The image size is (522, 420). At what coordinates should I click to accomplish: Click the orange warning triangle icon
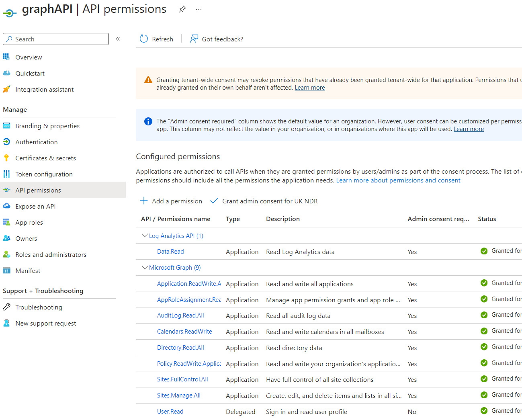[148, 80]
